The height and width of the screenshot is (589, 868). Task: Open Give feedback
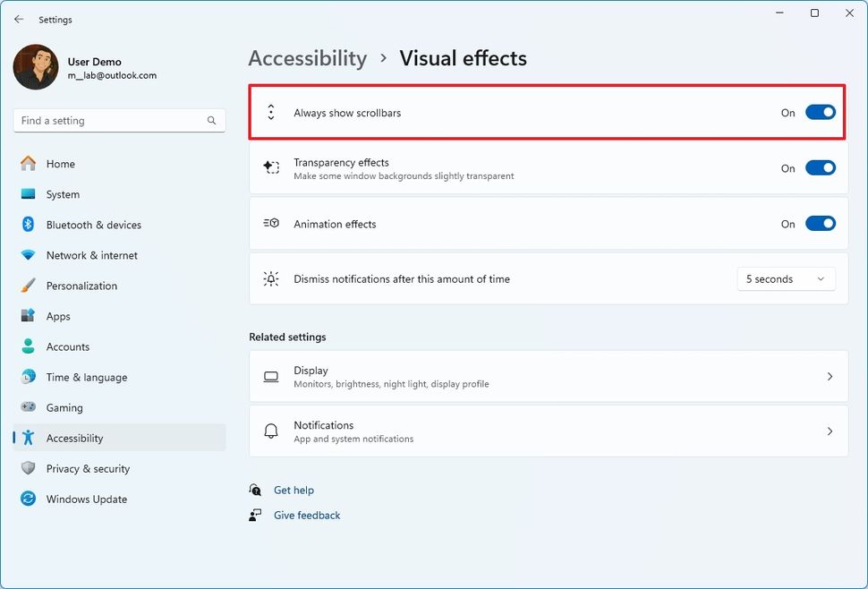pos(307,515)
